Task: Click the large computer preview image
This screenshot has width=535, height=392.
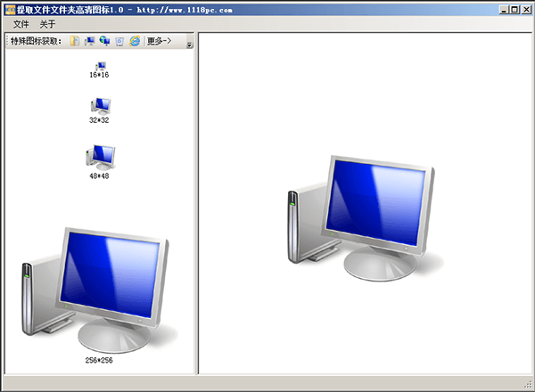Action: pos(364,217)
